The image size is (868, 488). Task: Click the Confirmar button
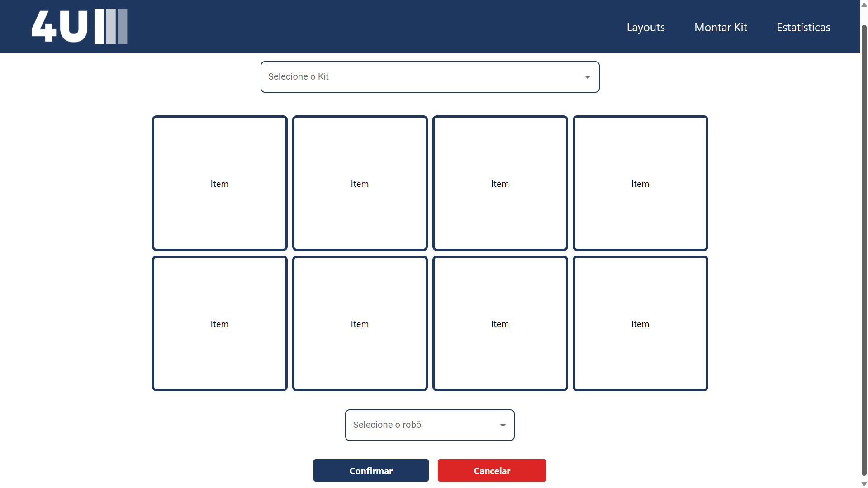click(371, 470)
